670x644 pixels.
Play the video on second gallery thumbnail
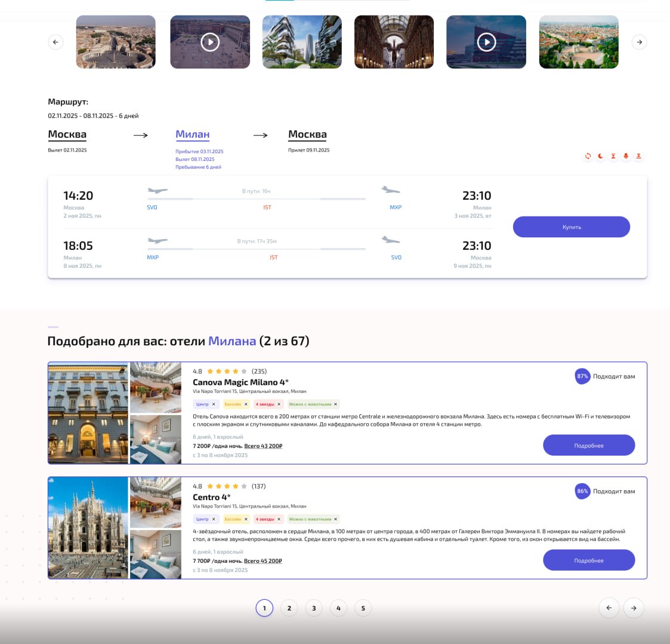(x=210, y=42)
